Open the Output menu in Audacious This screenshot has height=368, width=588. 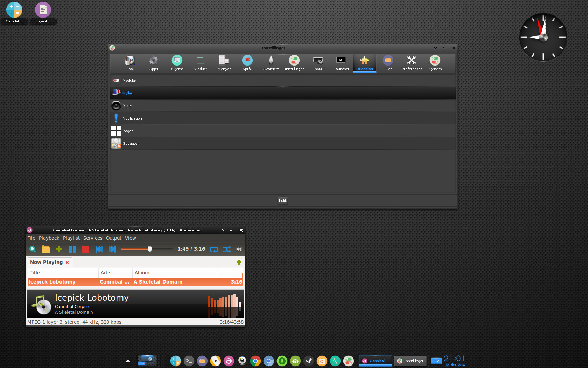click(114, 238)
